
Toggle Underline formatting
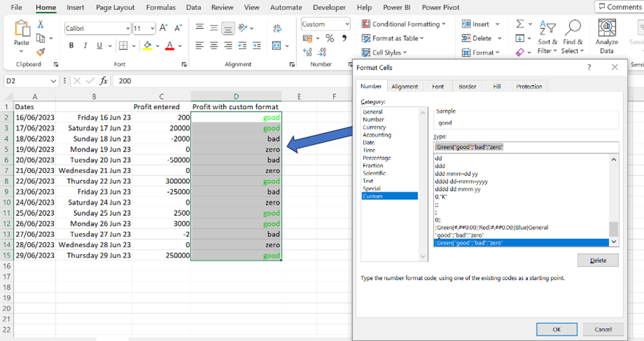point(99,46)
